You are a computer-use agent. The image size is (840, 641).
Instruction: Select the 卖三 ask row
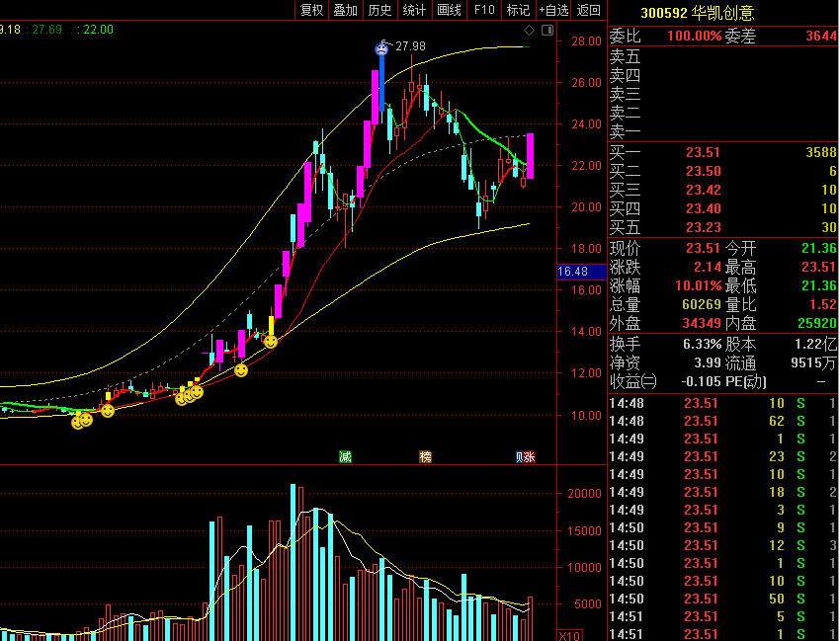723,94
